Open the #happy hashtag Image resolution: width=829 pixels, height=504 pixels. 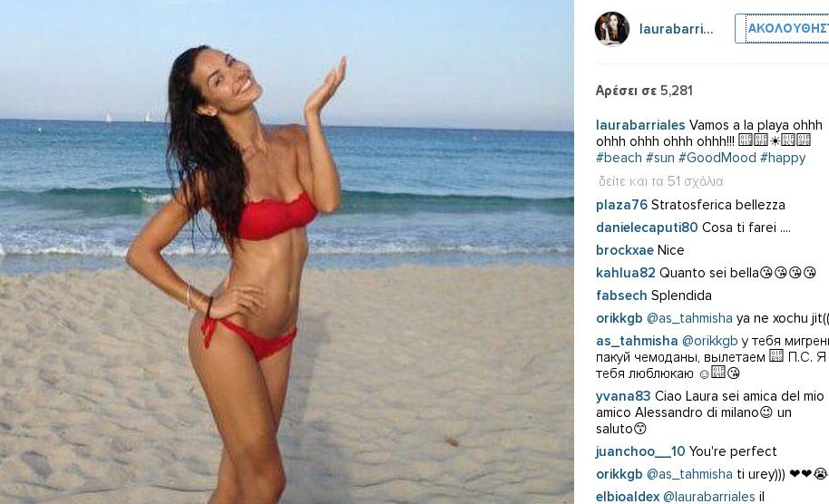[x=783, y=158]
